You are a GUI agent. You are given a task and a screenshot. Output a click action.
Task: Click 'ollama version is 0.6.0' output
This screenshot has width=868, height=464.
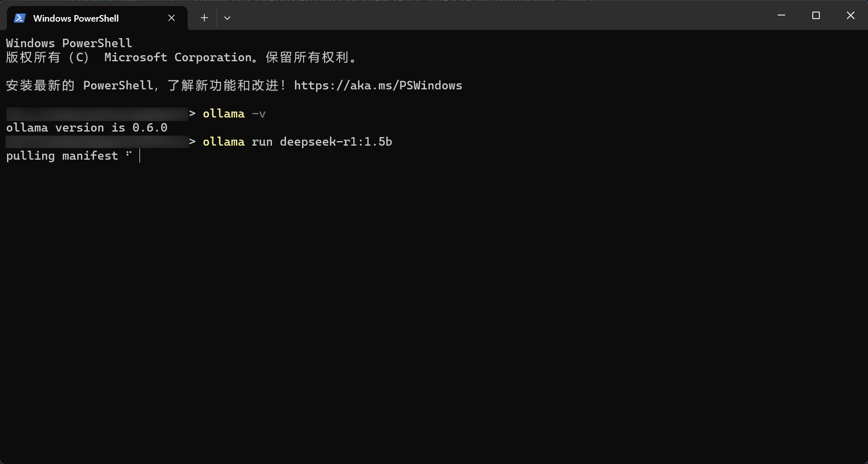(87, 128)
